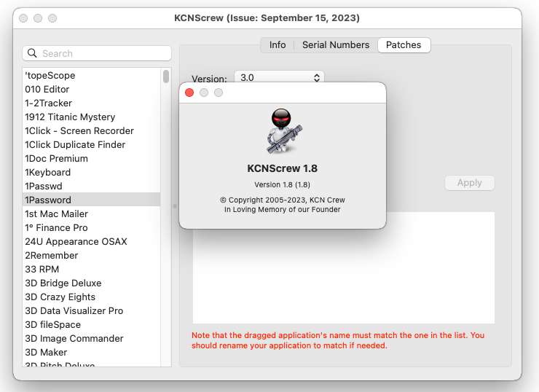Select 010 Editor in the list
The height and width of the screenshot is (392, 539).
click(92, 89)
